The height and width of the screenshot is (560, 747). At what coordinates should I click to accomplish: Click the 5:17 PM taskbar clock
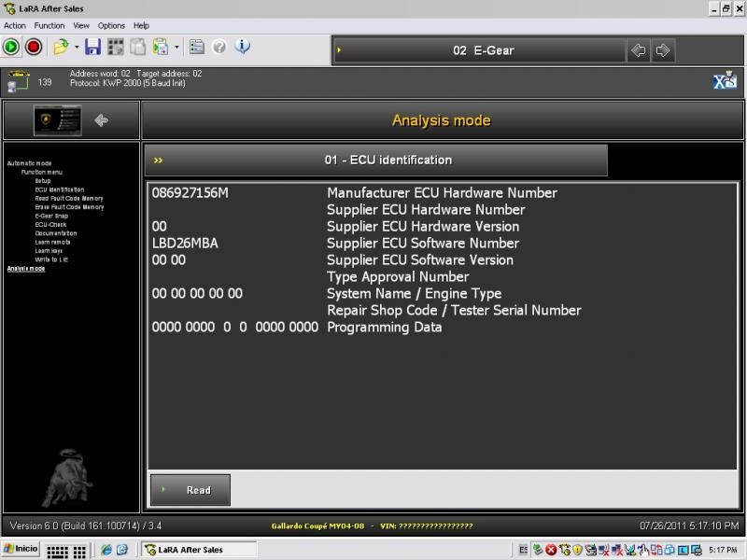click(x=723, y=550)
